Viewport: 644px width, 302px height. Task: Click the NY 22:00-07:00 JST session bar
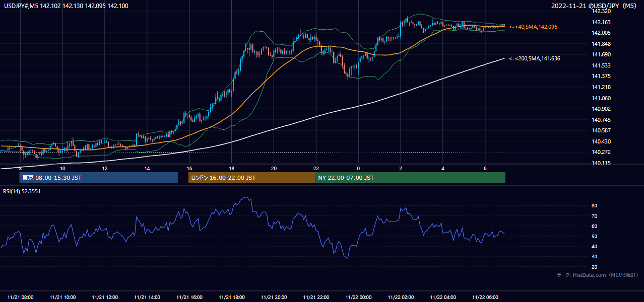(x=410, y=178)
